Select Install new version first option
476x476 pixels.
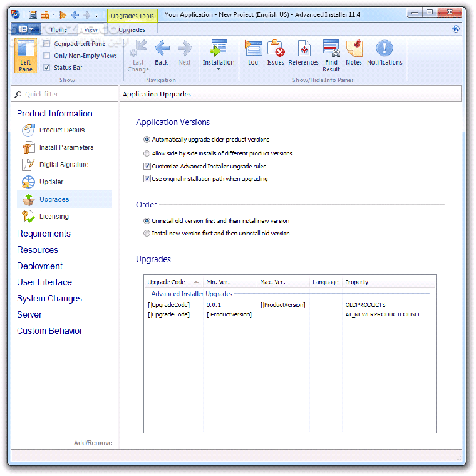coord(147,234)
